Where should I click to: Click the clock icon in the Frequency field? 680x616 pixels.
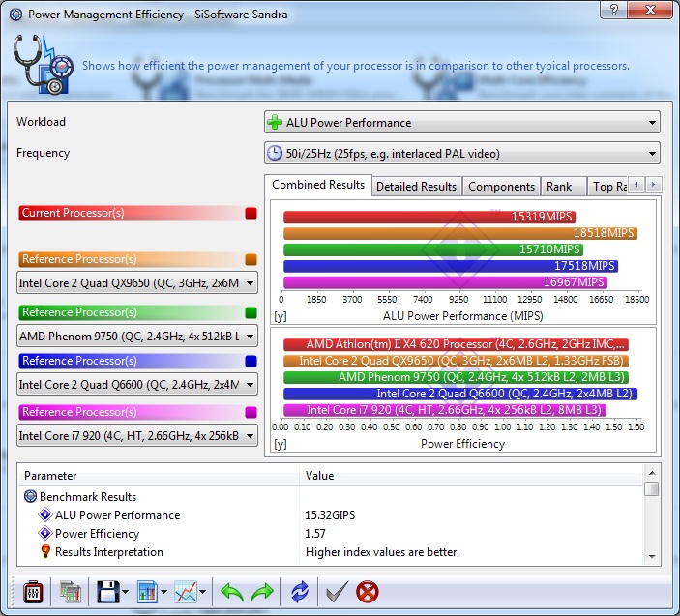pos(275,153)
